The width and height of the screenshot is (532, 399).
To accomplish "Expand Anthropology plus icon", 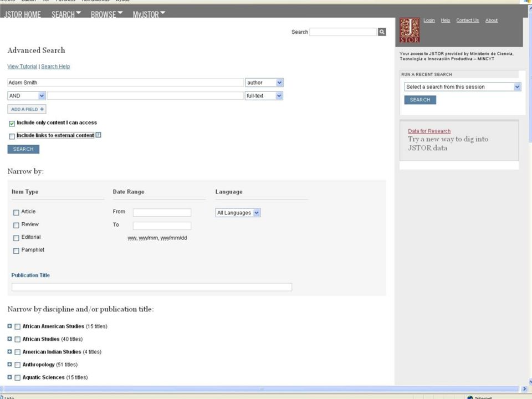I will (9, 365).
